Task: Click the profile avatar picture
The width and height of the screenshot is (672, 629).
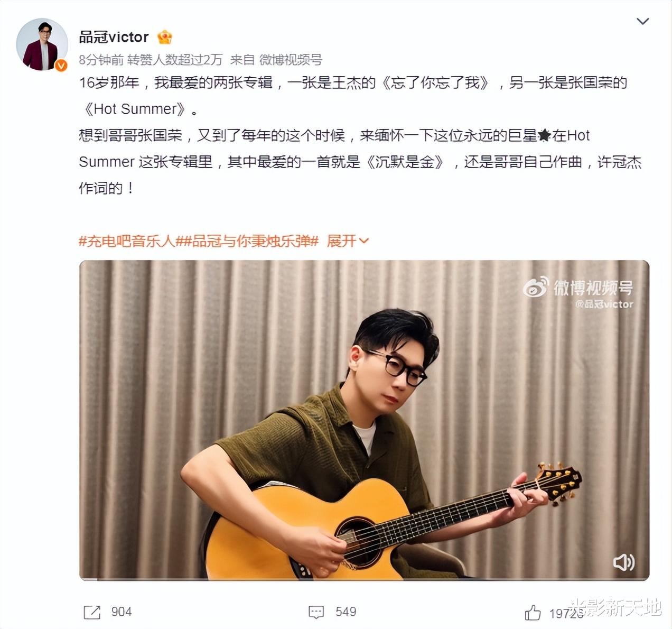Action: pos(42,44)
